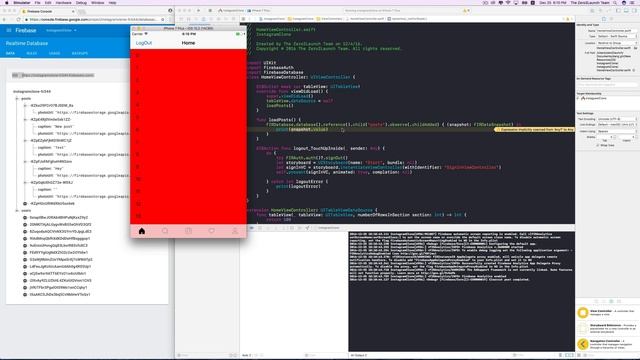640x360 pixels.
Task: Open the Hardware menu in the menu bar
Action: [x=63, y=2]
